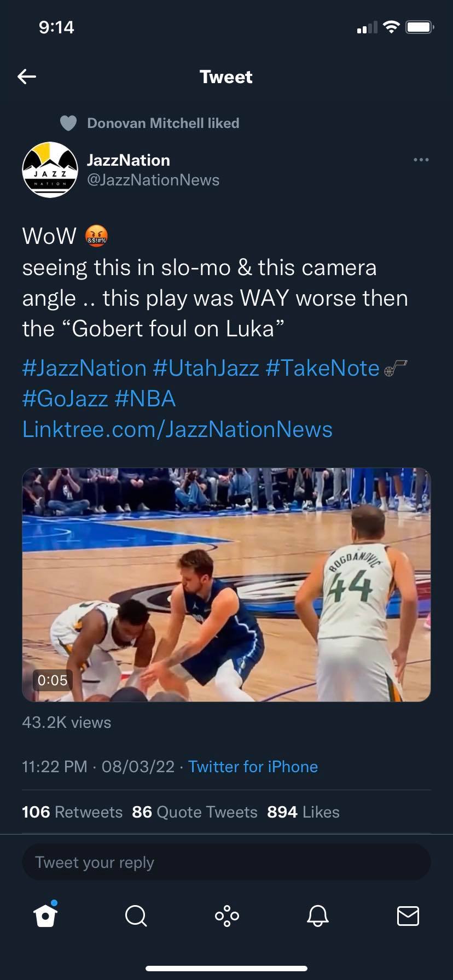This screenshot has width=453, height=980.
Task: View the 106 Retweets list
Action: click(72, 812)
